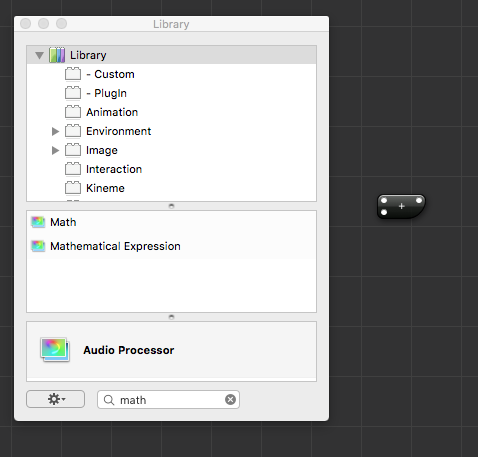This screenshot has height=457, width=478.
Task: Clear the math search text
Action: pyautogui.click(x=230, y=399)
